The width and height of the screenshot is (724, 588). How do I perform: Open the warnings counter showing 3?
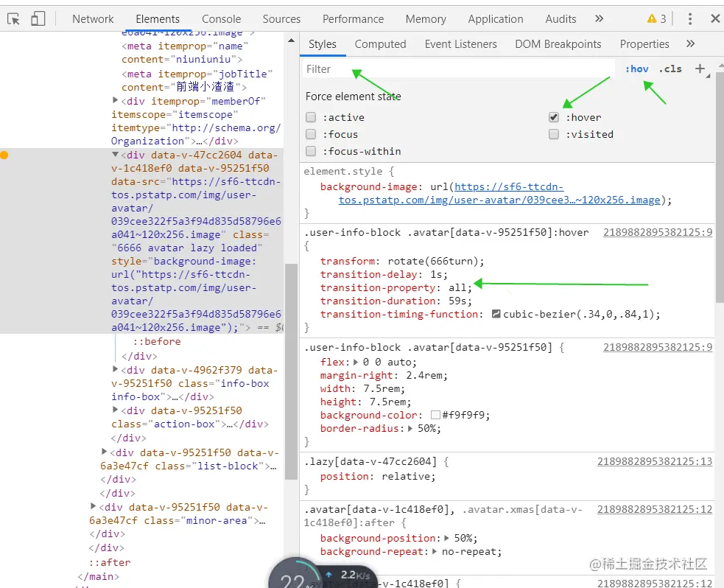coord(656,19)
